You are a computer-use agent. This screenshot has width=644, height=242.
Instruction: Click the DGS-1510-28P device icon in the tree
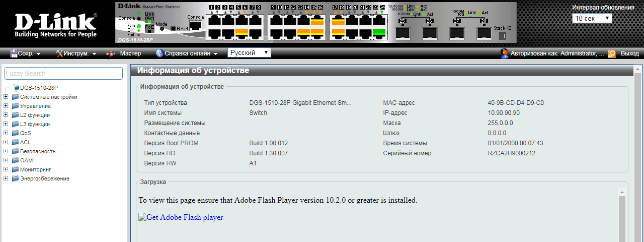[x=16, y=87]
